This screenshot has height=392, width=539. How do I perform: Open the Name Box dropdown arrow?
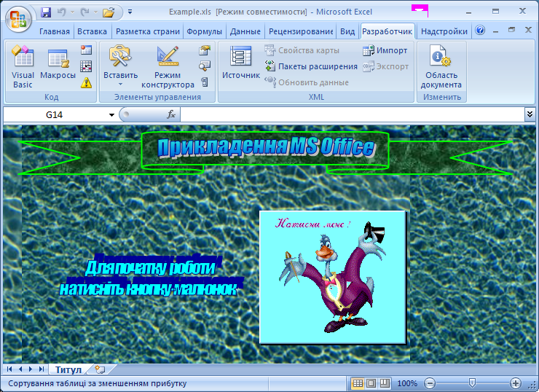111,115
